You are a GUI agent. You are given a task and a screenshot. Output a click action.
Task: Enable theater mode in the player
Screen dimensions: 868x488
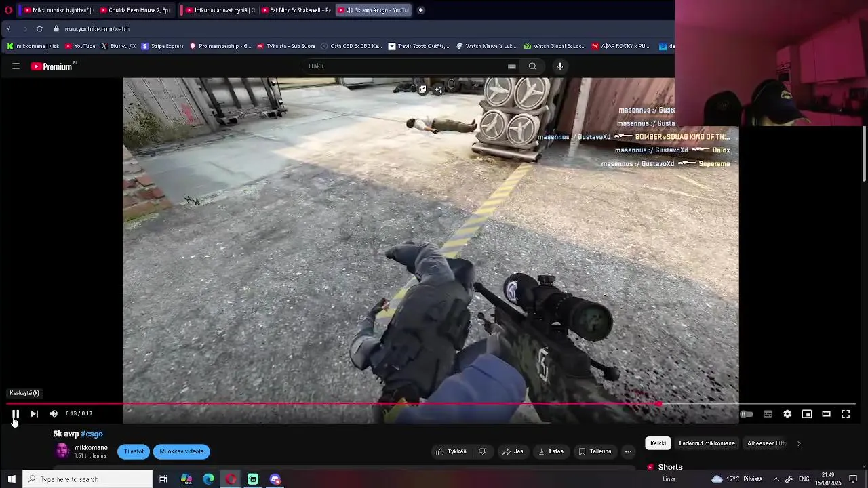826,414
